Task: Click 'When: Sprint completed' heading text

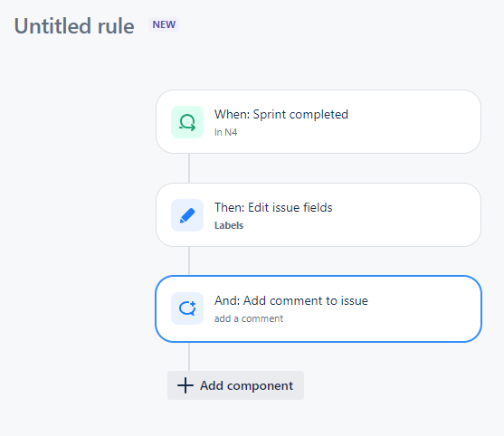Action: (281, 114)
